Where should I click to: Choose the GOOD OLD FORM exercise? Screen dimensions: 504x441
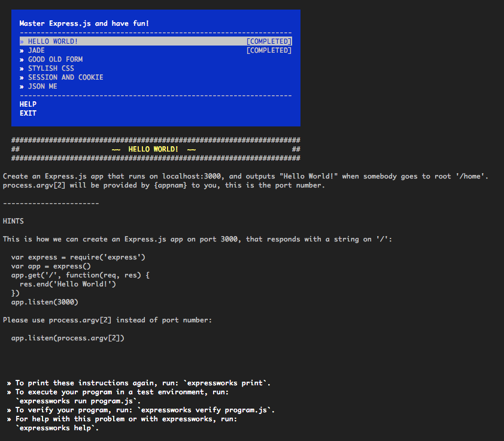[x=55, y=59]
